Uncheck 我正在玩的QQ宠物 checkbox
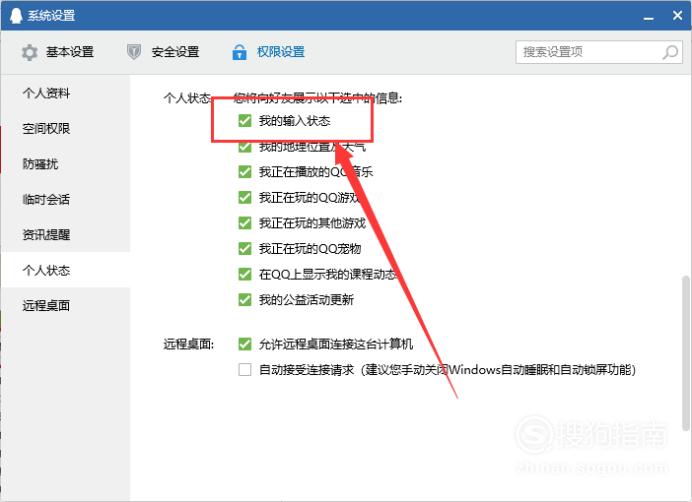The height and width of the screenshot is (502, 692). [244, 249]
